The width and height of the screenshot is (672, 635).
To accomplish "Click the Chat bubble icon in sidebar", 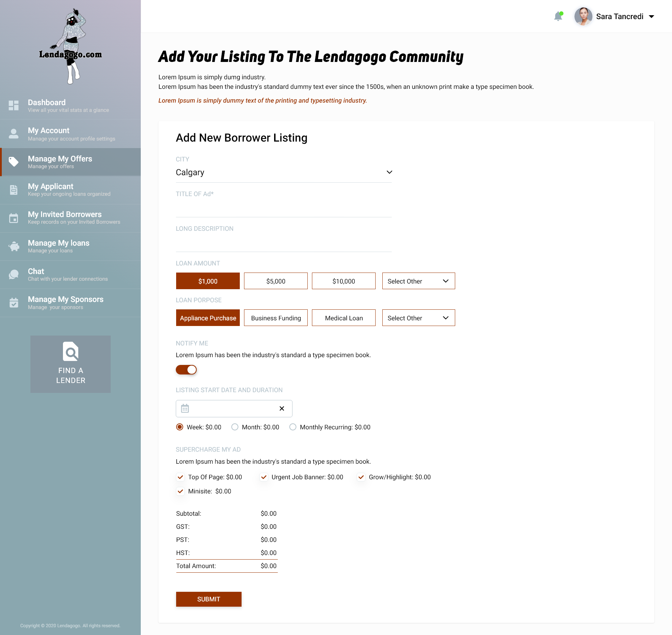I will (x=13, y=275).
